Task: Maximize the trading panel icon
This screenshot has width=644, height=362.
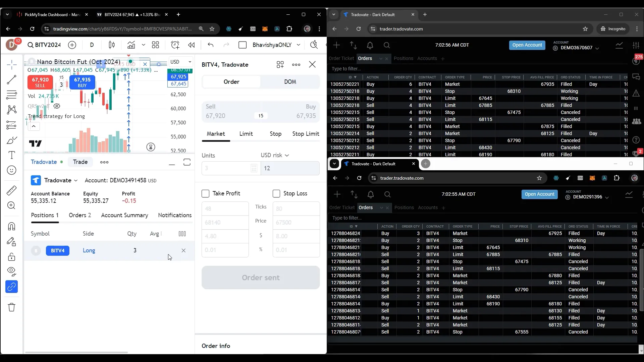Action: [187, 162]
